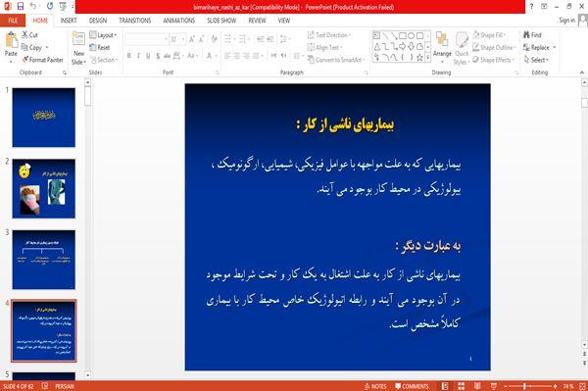Screen dimensions: 588x391
Task: Open Text Direction dropdown
Action: tap(329, 35)
